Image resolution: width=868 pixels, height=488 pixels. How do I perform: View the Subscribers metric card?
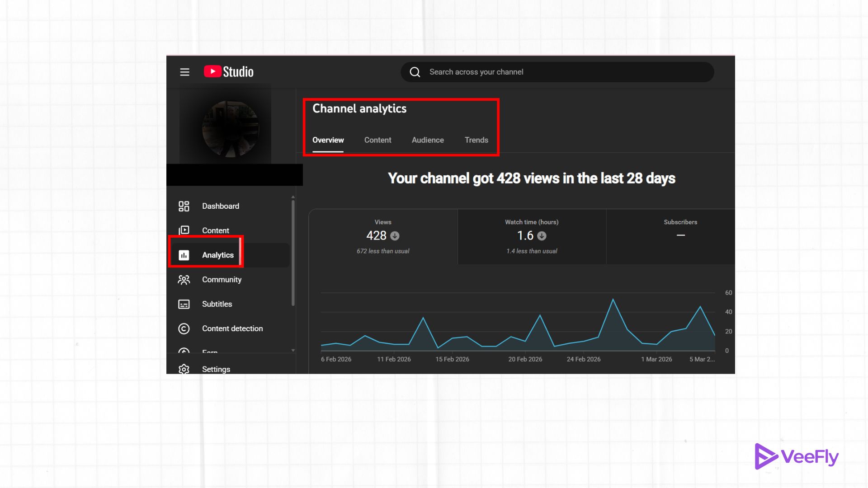point(680,236)
